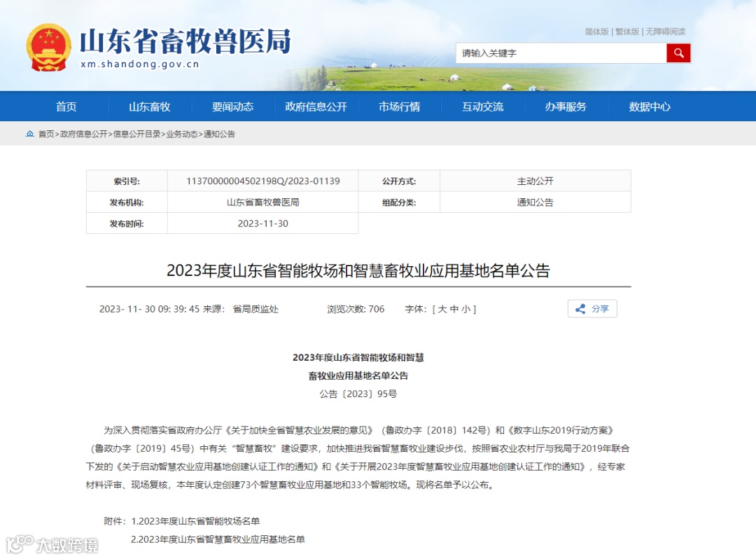Click the xm.shandong.gov.cn site URL text
The width and height of the screenshot is (756, 559).
[x=140, y=64]
